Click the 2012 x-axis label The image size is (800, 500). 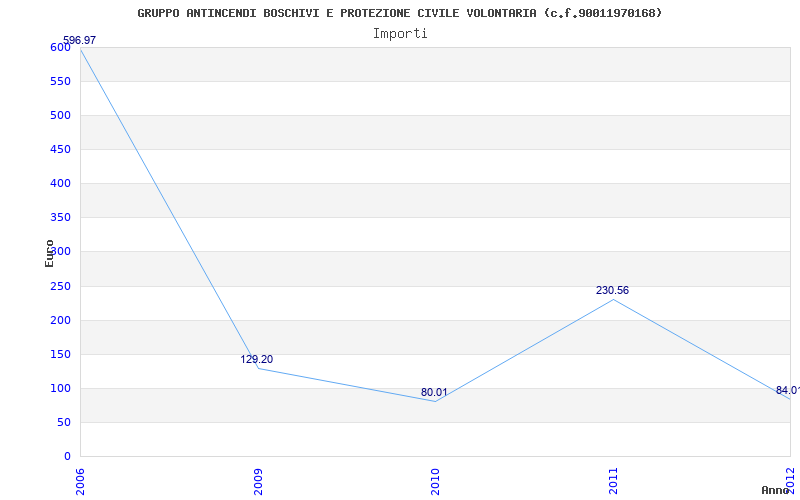[791, 480]
